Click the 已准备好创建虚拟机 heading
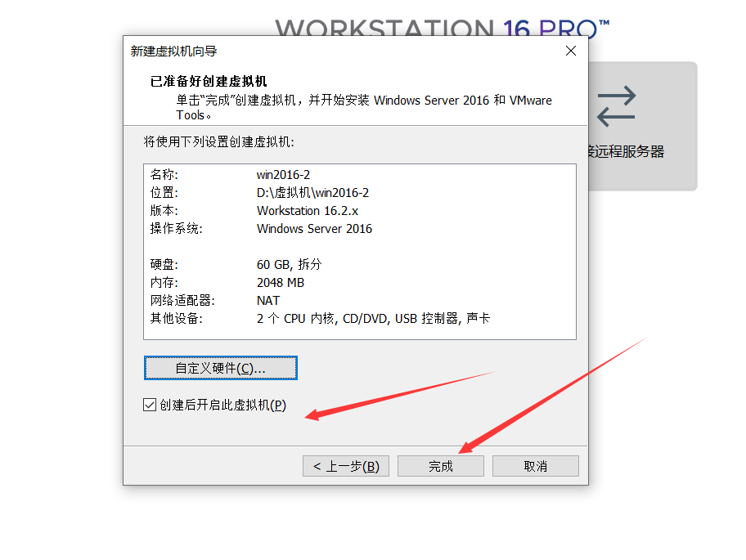 [209, 81]
